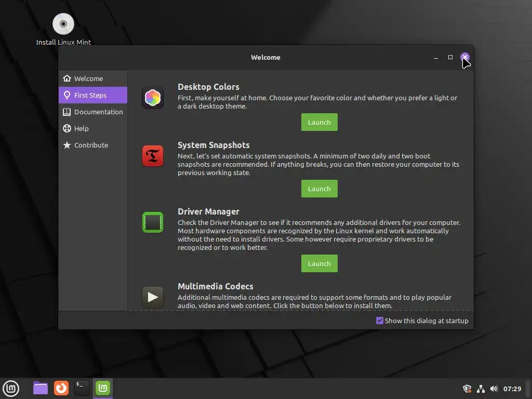Image resolution: width=532 pixels, height=399 pixels.
Task: Close the Welcome window
Action: 465,57
